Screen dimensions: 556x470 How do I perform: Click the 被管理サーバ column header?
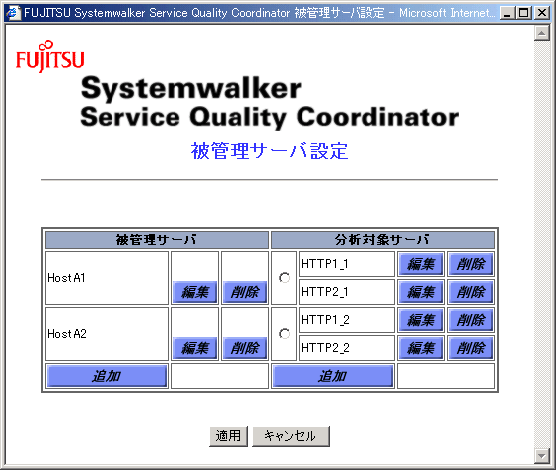click(157, 240)
